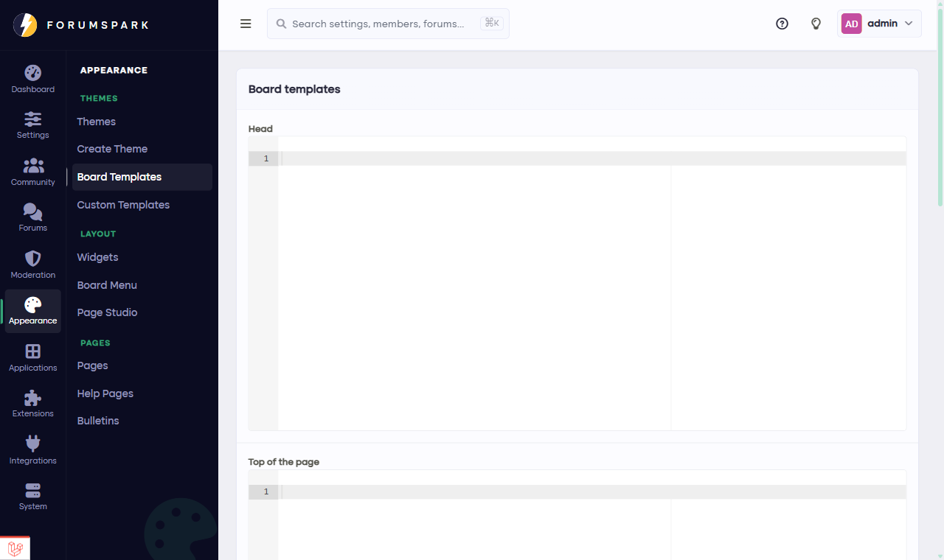Image resolution: width=944 pixels, height=560 pixels.
Task: Open Create Theme in sidebar
Action: pyautogui.click(x=112, y=149)
